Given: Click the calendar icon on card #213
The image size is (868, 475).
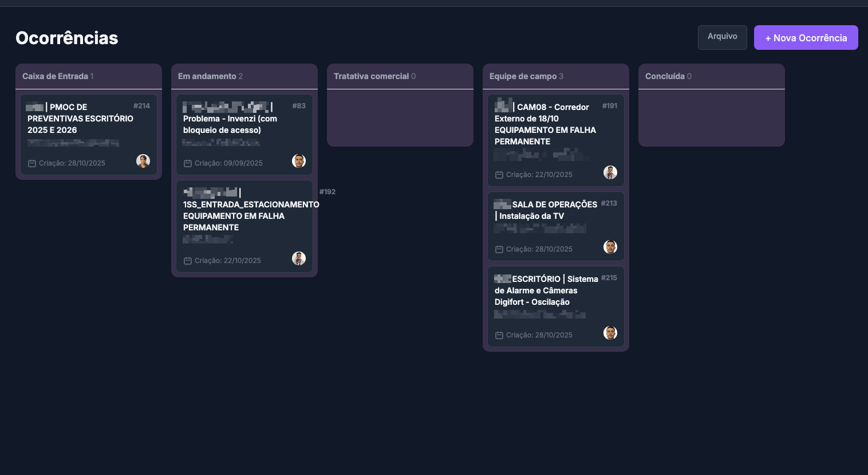Looking at the screenshot, I should (x=499, y=249).
